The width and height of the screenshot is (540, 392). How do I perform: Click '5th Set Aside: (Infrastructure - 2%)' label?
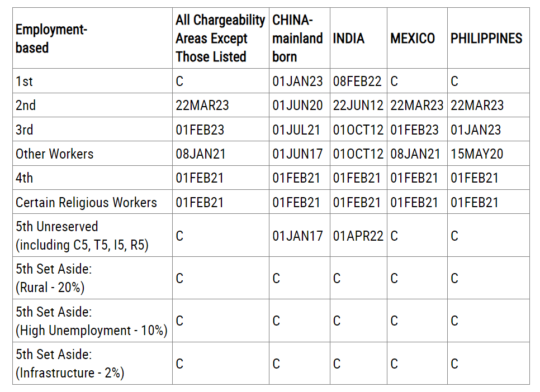pyautogui.click(x=70, y=364)
